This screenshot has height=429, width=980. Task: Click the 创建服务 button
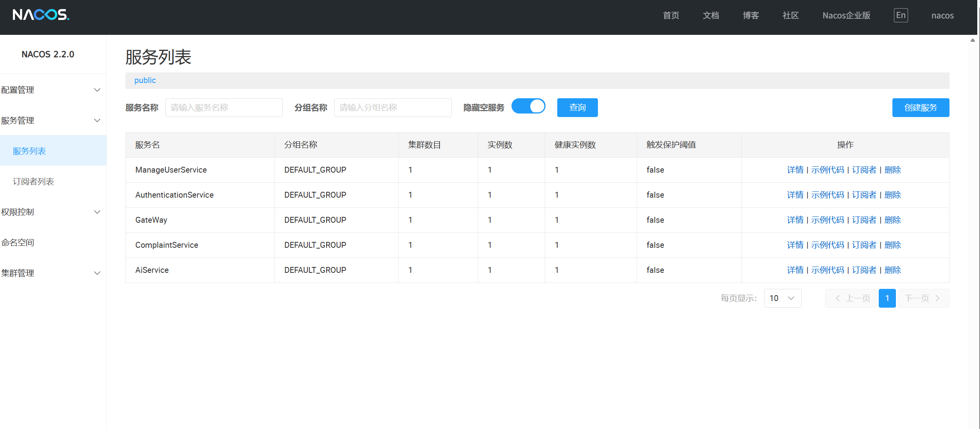coord(920,108)
